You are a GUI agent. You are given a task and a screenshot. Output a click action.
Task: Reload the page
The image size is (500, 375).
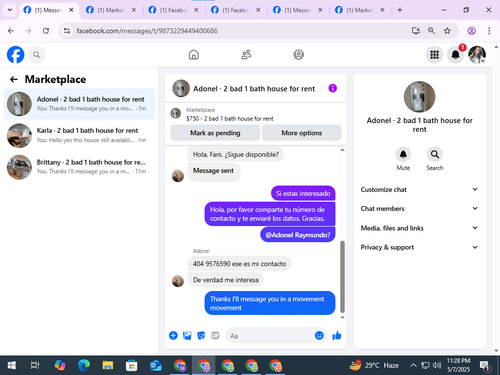point(46,31)
